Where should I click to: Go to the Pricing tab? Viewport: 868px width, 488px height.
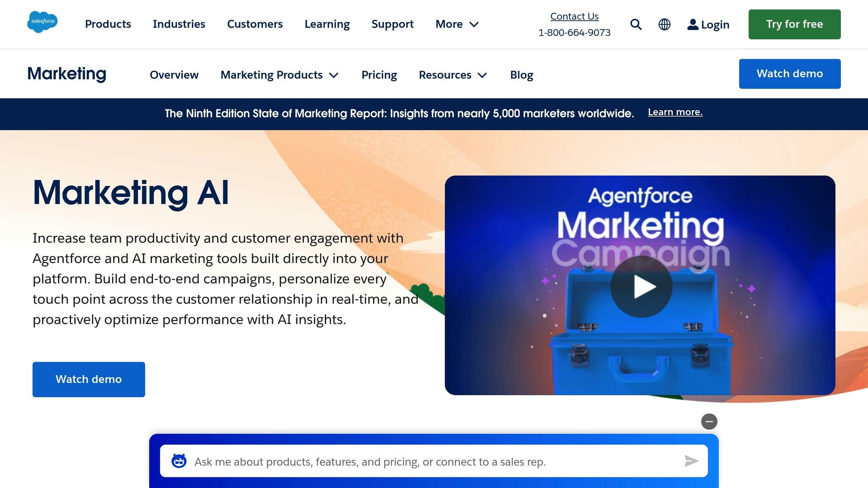pyautogui.click(x=379, y=75)
